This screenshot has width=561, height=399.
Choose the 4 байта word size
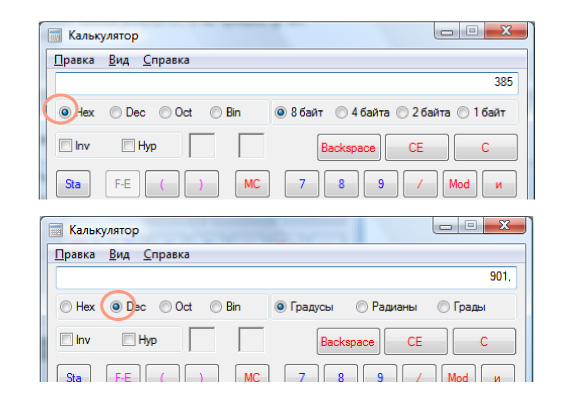point(341,112)
